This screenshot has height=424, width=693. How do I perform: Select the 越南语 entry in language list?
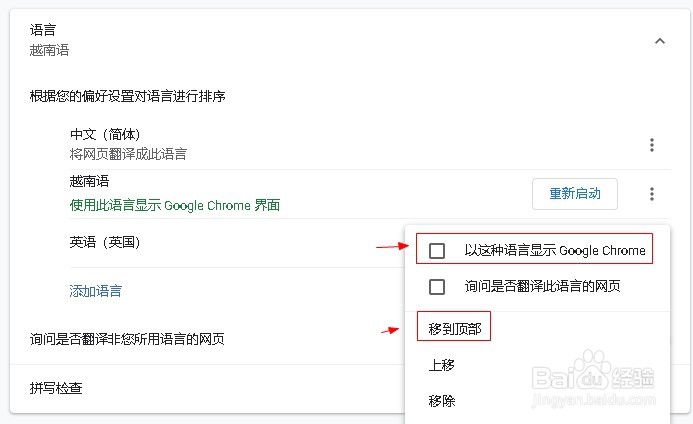(x=89, y=181)
